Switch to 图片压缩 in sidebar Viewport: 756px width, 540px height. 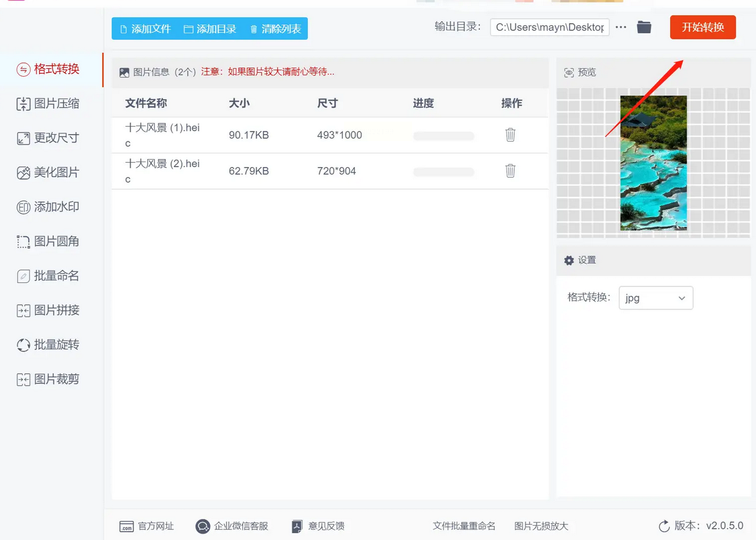tap(49, 104)
